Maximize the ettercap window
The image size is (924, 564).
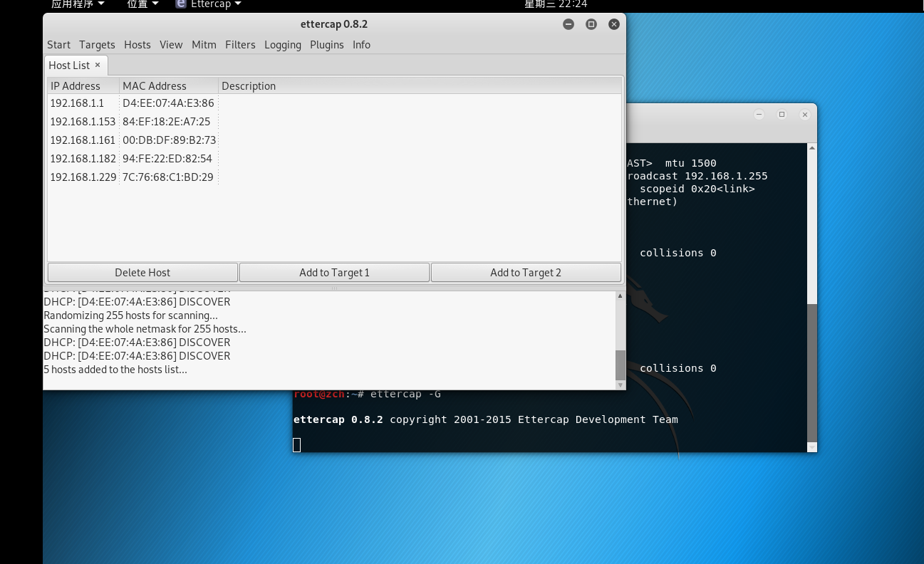point(591,24)
